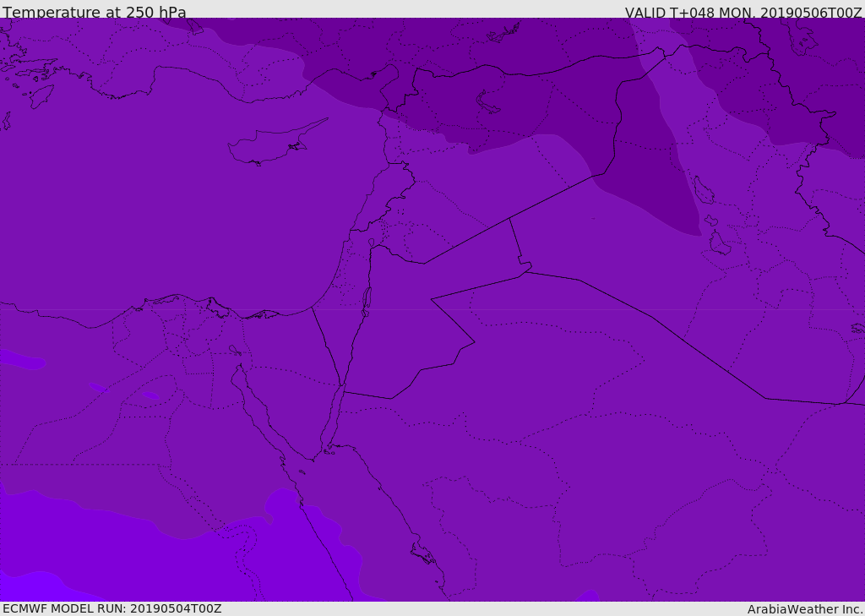Select Lake Razzaza below Lake Tharthar
The width and height of the screenshot is (865, 616).
tap(719, 244)
